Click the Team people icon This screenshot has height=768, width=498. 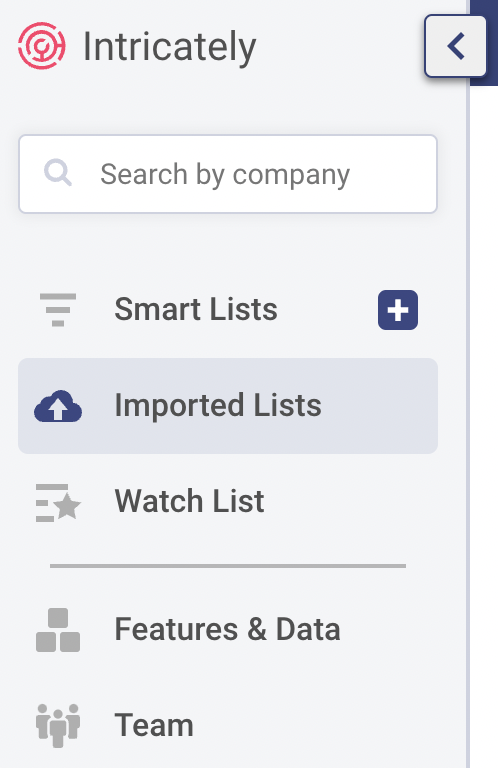tap(58, 725)
